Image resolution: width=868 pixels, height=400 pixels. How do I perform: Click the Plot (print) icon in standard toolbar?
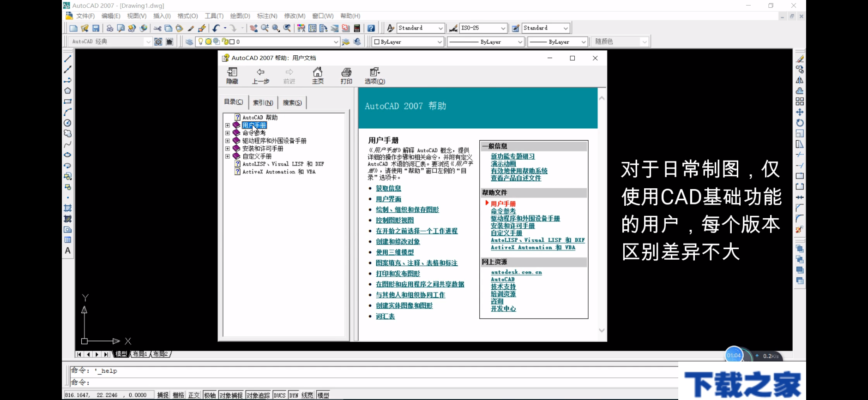click(x=110, y=28)
